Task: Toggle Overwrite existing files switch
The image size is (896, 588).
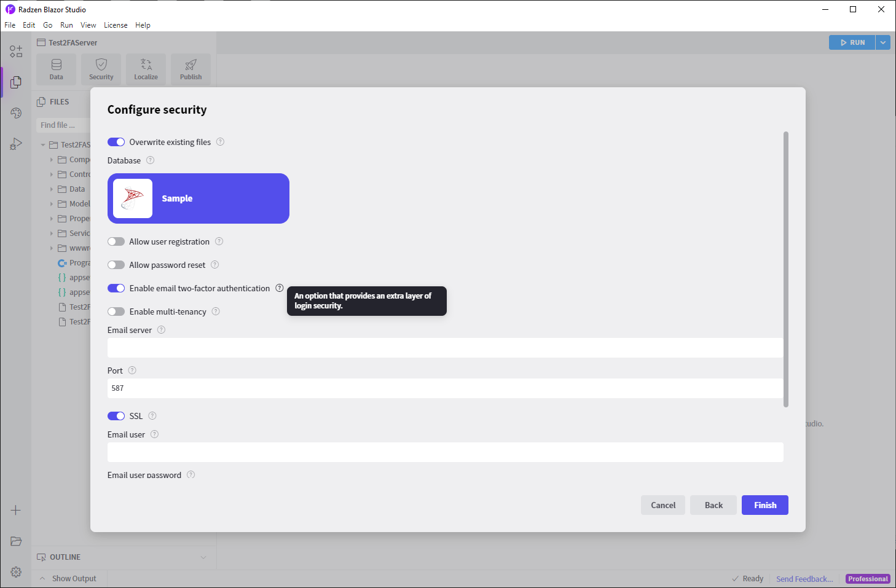Action: [x=116, y=142]
